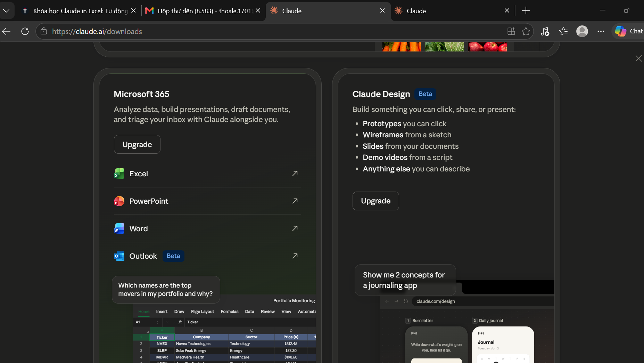Open the Settings and more ellipsis menu
Viewport: 644px width, 363px height.
(601, 31)
